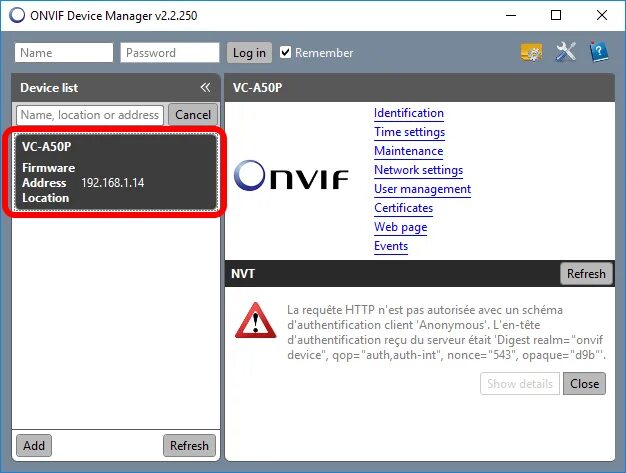Refresh the device list
The height and width of the screenshot is (473, 626).
[x=189, y=445]
